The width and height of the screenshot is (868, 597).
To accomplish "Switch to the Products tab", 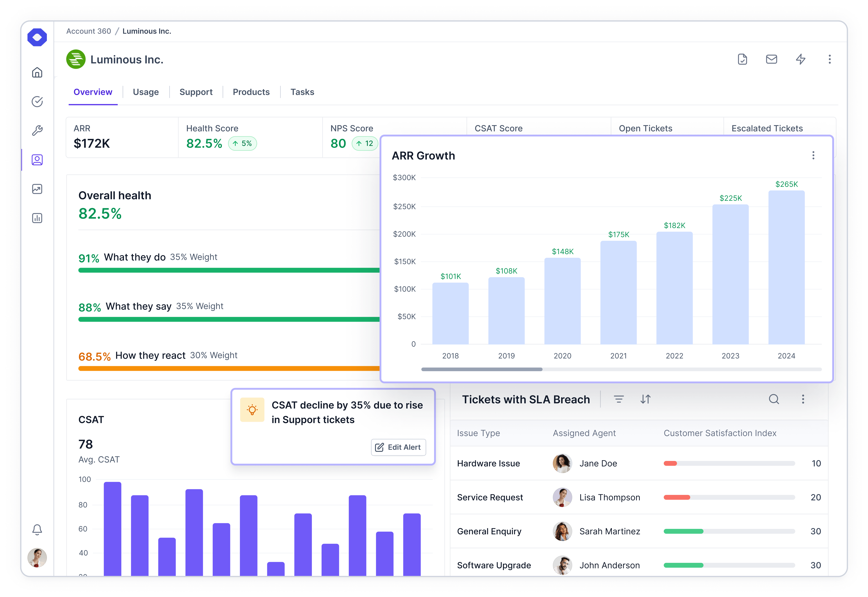I will point(251,92).
